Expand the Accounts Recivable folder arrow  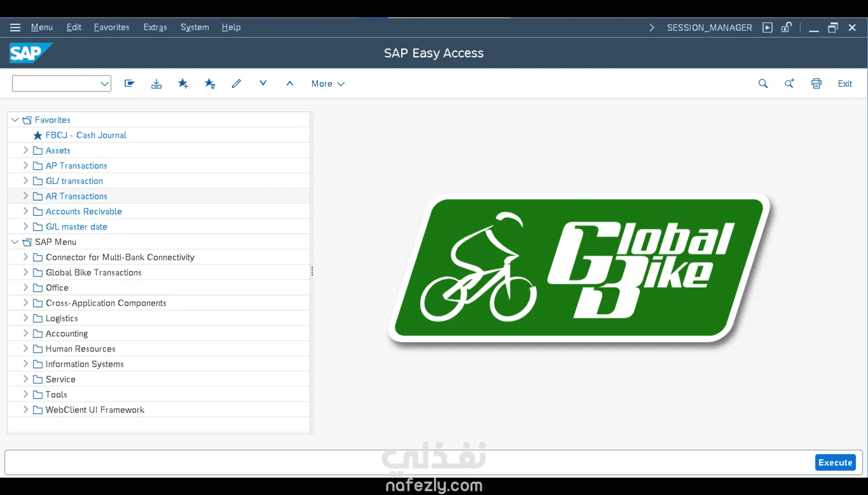point(26,211)
